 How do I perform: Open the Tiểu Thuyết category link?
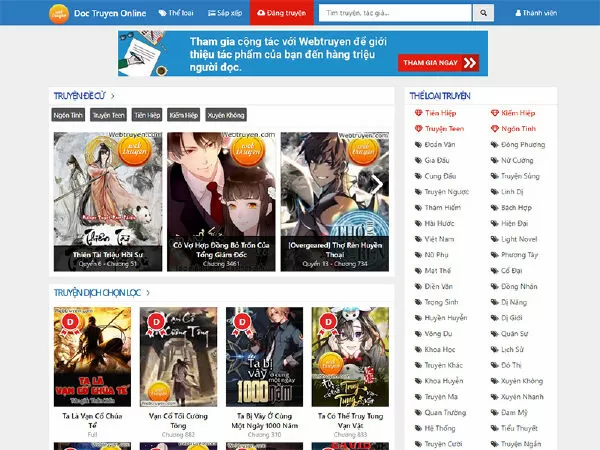click(519, 428)
